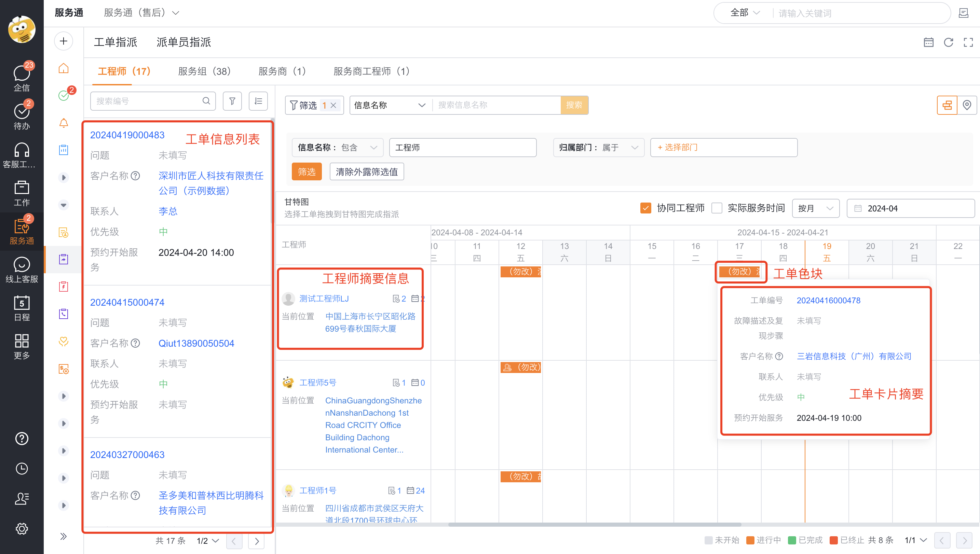Click the 清除外露筛选值 button
The width and height of the screenshot is (980, 554).
pos(367,172)
